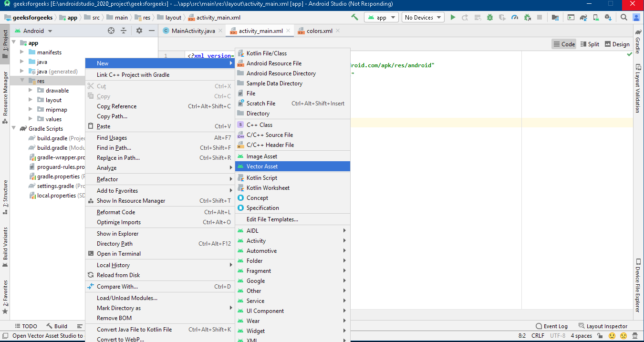Select the values folder in project tree

click(x=49, y=119)
